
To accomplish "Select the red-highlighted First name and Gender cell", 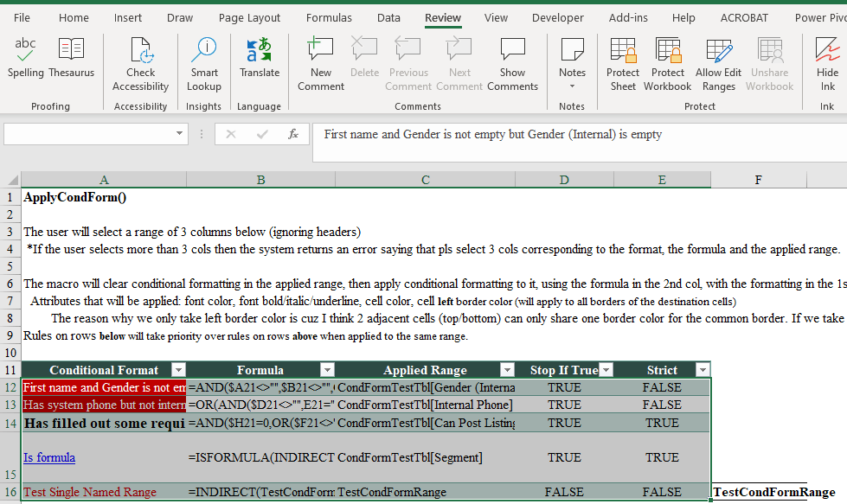I will click(x=104, y=386).
